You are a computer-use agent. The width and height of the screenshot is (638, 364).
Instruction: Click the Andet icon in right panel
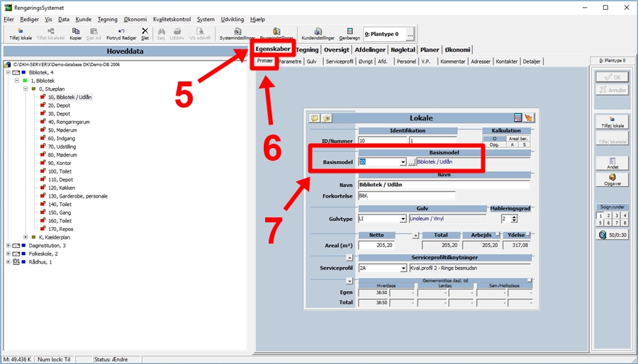tap(612, 164)
